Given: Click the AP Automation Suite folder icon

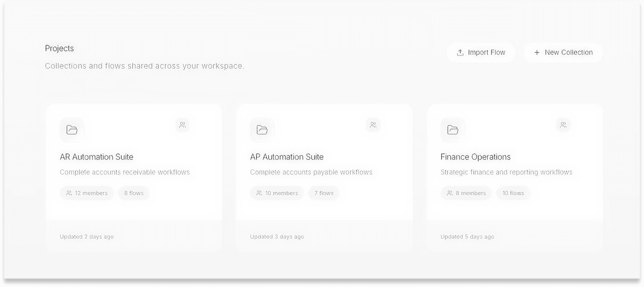Looking at the screenshot, I should pyautogui.click(x=262, y=130).
